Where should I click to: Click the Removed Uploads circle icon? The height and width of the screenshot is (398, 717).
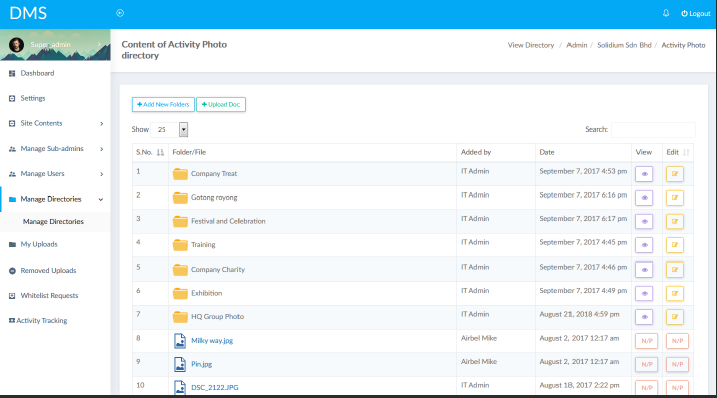click(12, 271)
